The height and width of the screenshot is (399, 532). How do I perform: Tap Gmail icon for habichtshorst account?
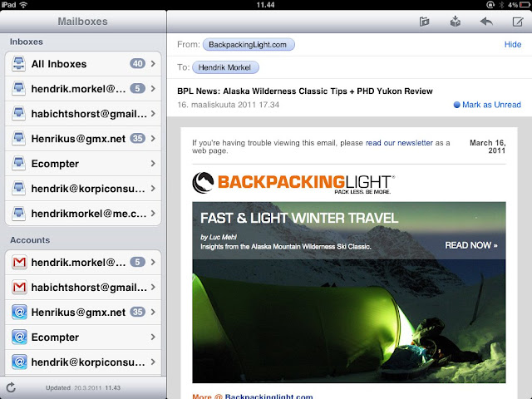19,288
